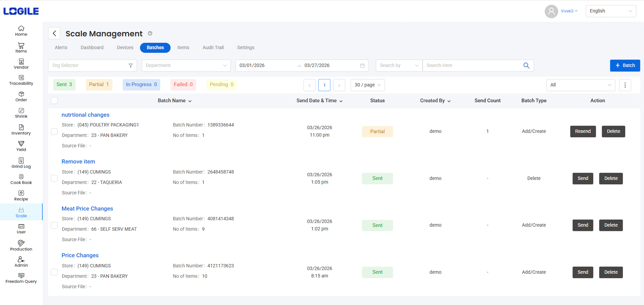Switch to the Devices tab
This screenshot has width=644, height=305.
[x=125, y=47]
